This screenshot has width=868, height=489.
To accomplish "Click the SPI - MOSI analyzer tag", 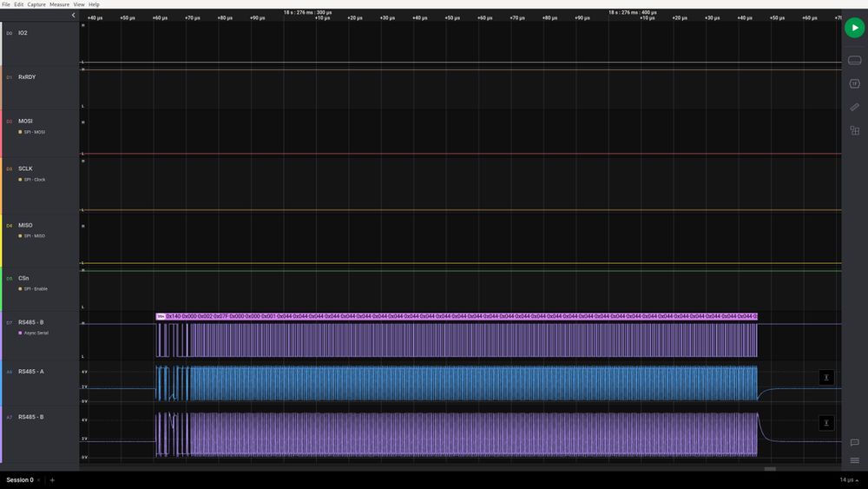I will (x=32, y=132).
